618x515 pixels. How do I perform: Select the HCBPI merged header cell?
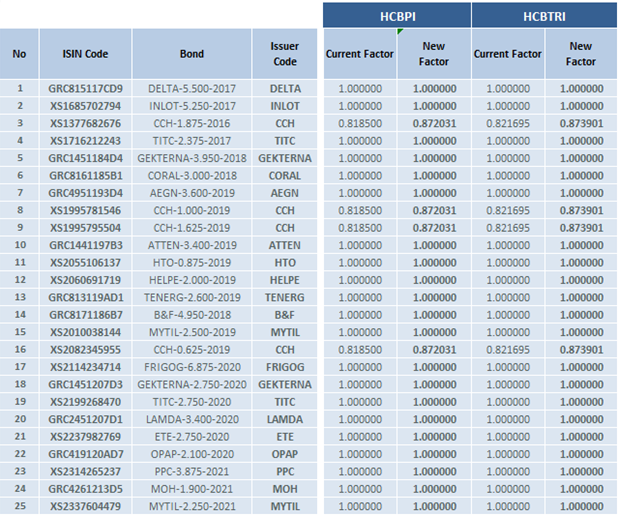(x=396, y=15)
